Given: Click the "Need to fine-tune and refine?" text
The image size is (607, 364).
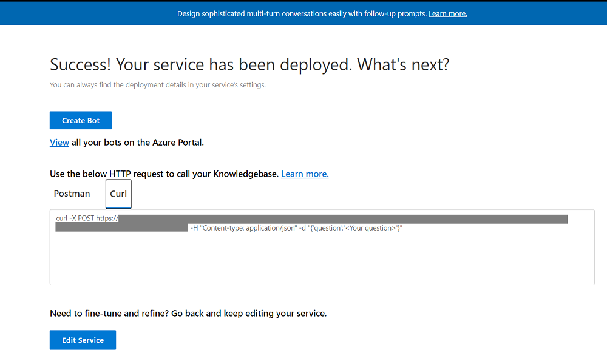Looking at the screenshot, I should click(x=188, y=314).
